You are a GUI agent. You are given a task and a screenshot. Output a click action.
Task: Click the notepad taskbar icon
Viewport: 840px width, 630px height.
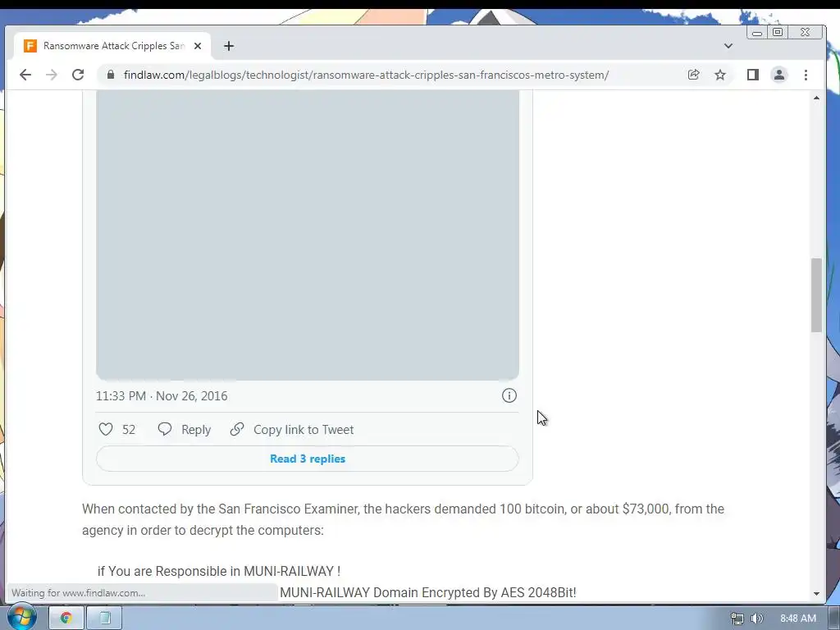(104, 618)
